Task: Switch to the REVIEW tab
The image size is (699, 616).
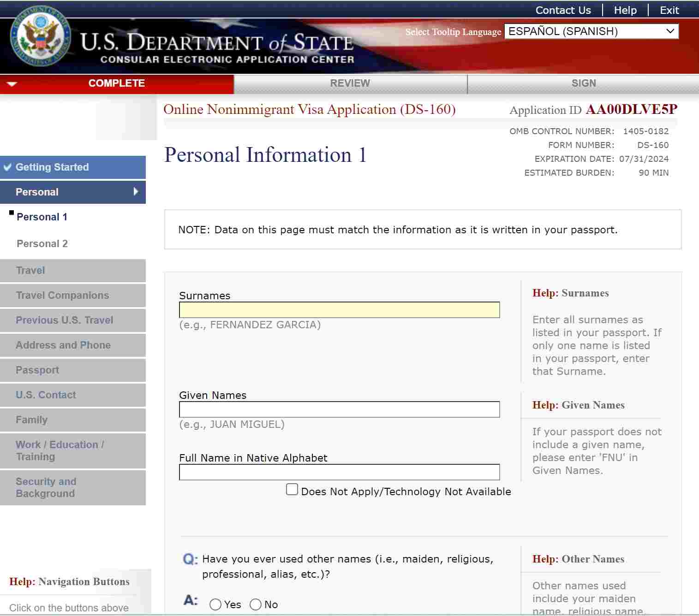Action: pyautogui.click(x=350, y=83)
